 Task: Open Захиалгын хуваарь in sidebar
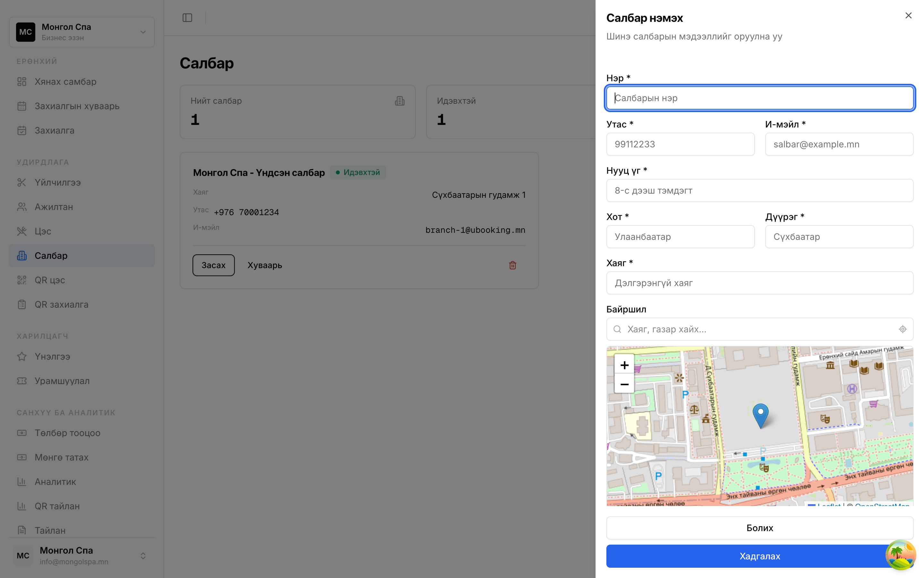(x=82, y=106)
